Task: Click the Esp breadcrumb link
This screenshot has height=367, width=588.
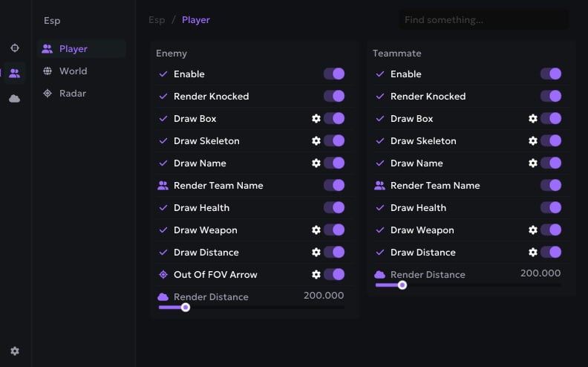Action: click(x=157, y=20)
